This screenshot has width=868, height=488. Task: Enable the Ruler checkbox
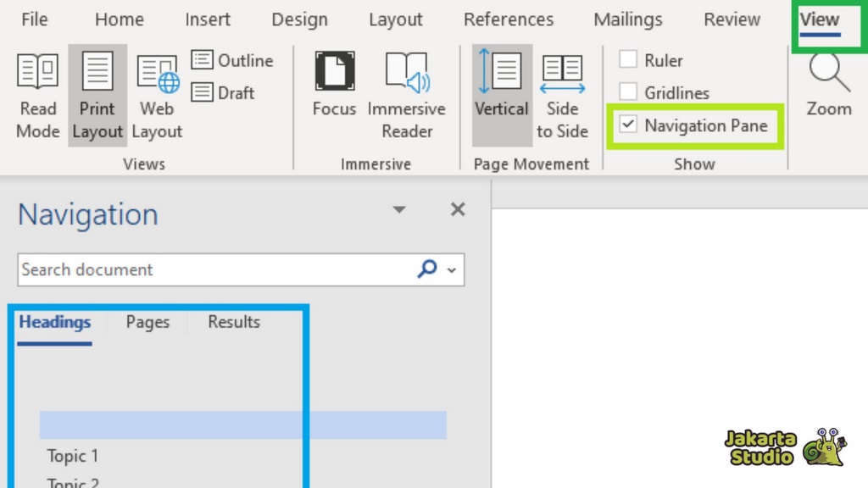coord(628,60)
